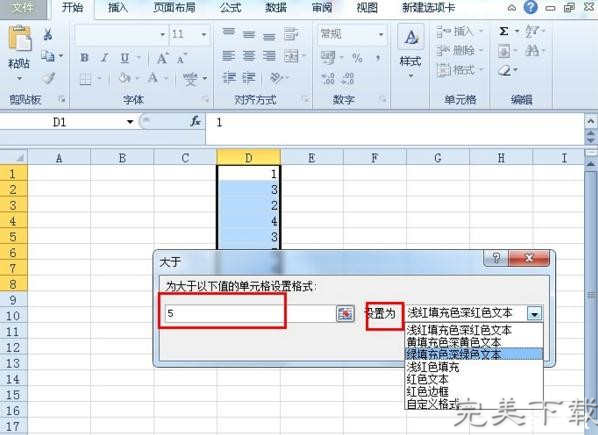The image size is (598, 435).
Task: Open the font name dropdown
Action: tap(162, 35)
